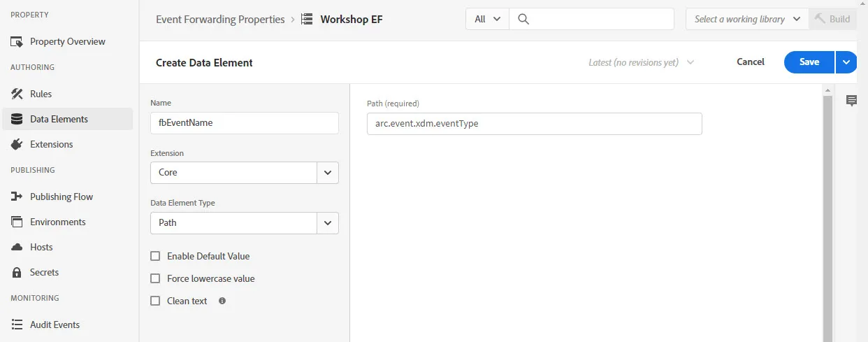Viewport: 868px width, 342px height.
Task: Open Secrets page
Action: point(44,272)
